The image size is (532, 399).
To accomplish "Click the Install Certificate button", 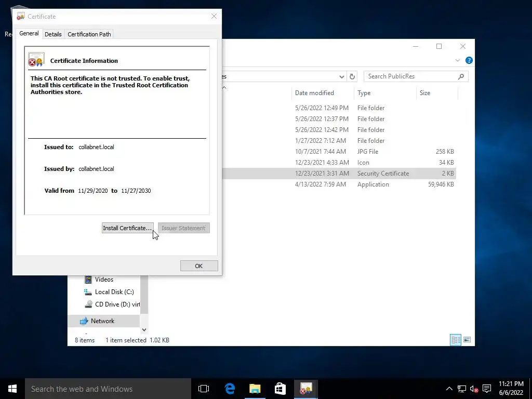I will [x=128, y=228].
